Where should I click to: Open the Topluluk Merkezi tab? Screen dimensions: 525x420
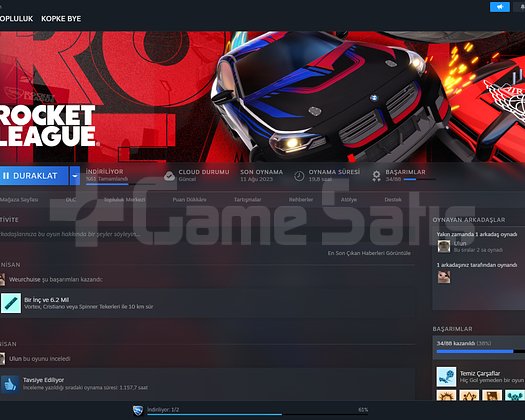tap(125, 200)
